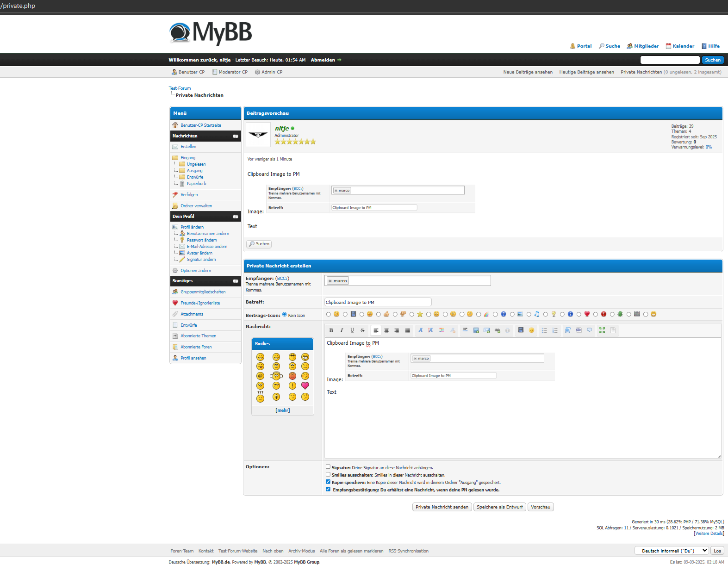
Task: Uncheck the Kopie speichern option
Action: pos(328,482)
